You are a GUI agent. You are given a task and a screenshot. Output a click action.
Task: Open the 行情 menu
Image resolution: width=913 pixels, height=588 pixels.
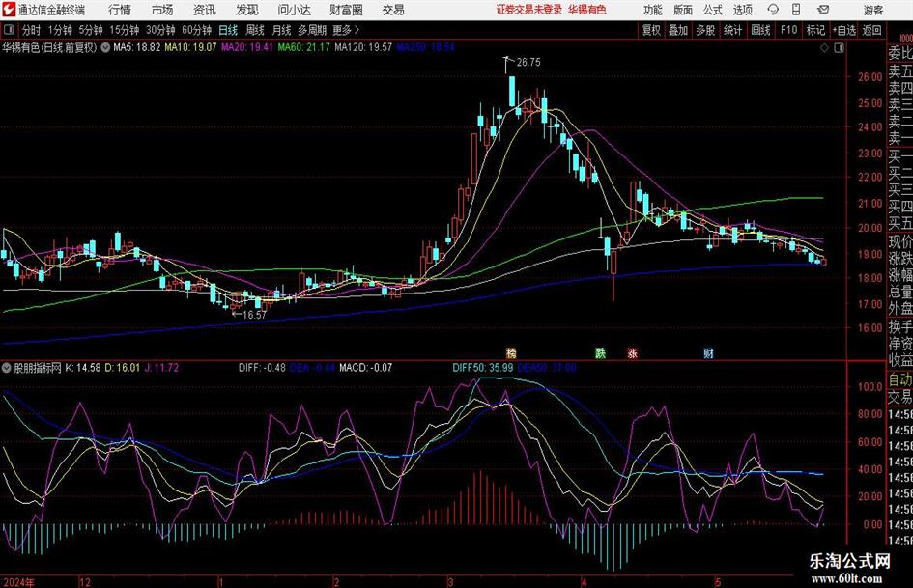[120, 10]
